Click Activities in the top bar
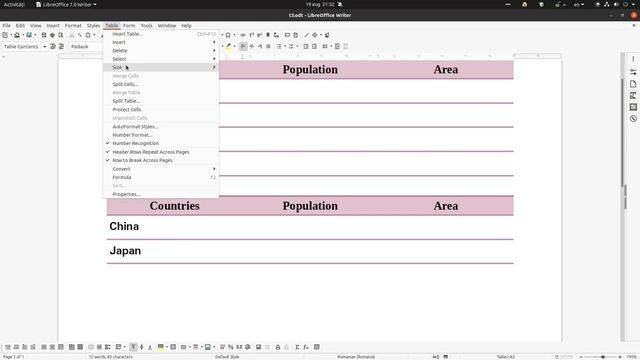This screenshot has height=360, width=640. pyautogui.click(x=14, y=4)
